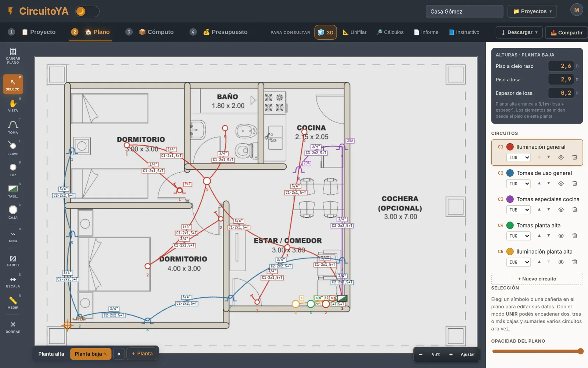This screenshot has width=588, height=368.
Task: Open the star button beside Planta baja
Action: pyautogui.click(x=119, y=354)
